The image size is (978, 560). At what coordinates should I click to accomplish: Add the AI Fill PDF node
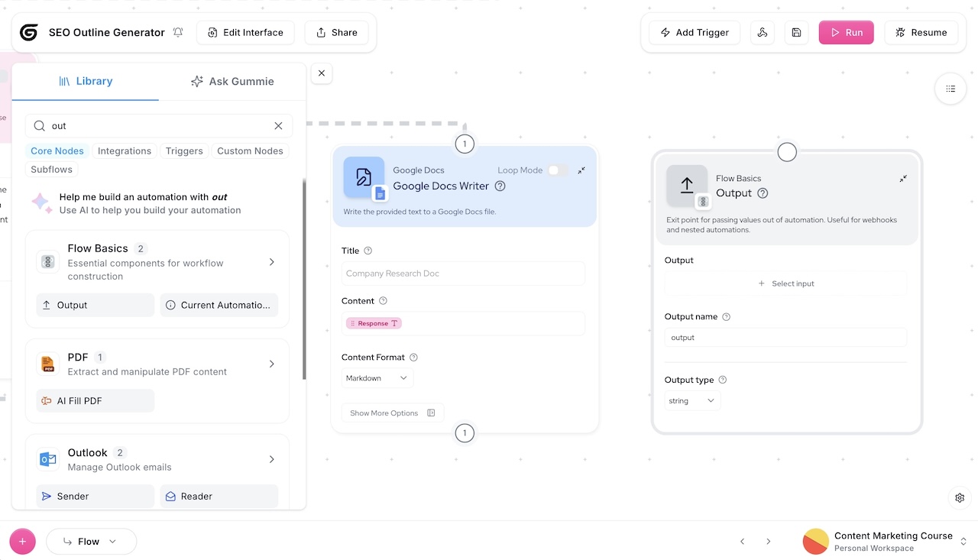[x=96, y=400]
